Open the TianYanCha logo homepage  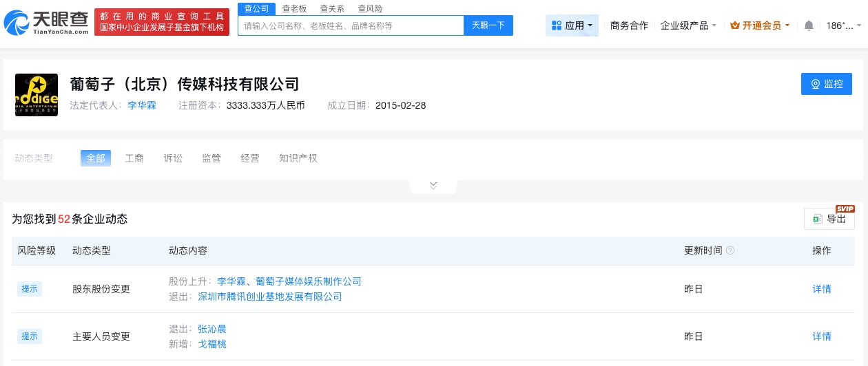46,22
